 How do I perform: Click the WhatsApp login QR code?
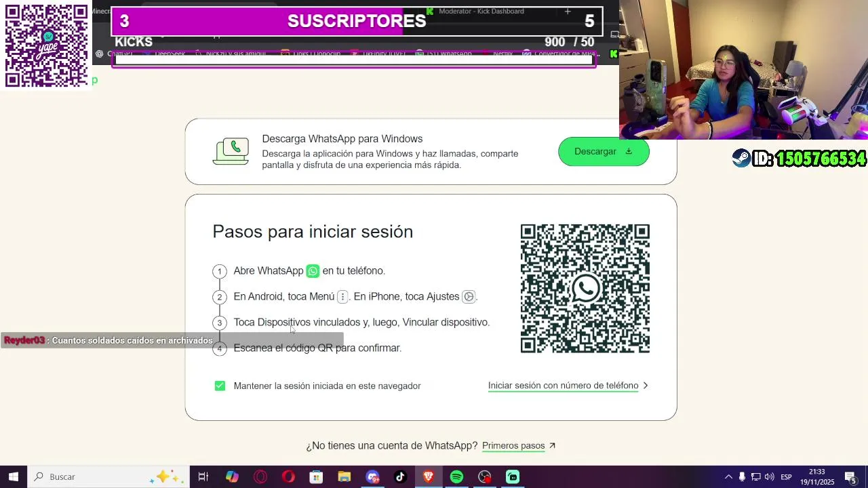tap(585, 289)
